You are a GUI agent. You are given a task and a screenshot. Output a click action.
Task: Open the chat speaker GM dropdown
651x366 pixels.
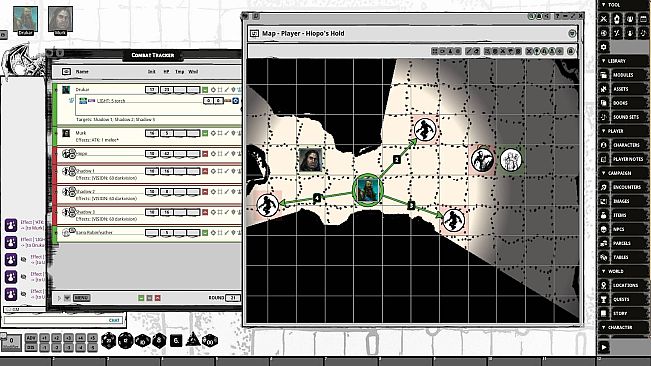23,310
